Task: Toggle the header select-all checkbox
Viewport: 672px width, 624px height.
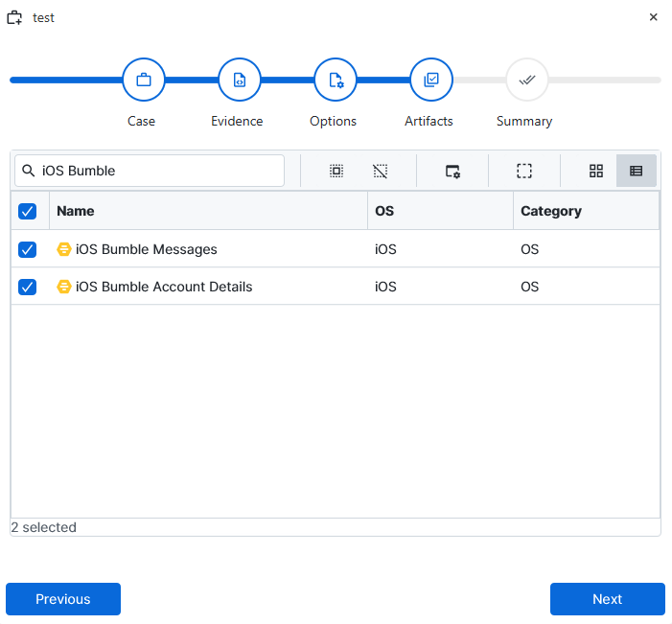Action: click(28, 211)
